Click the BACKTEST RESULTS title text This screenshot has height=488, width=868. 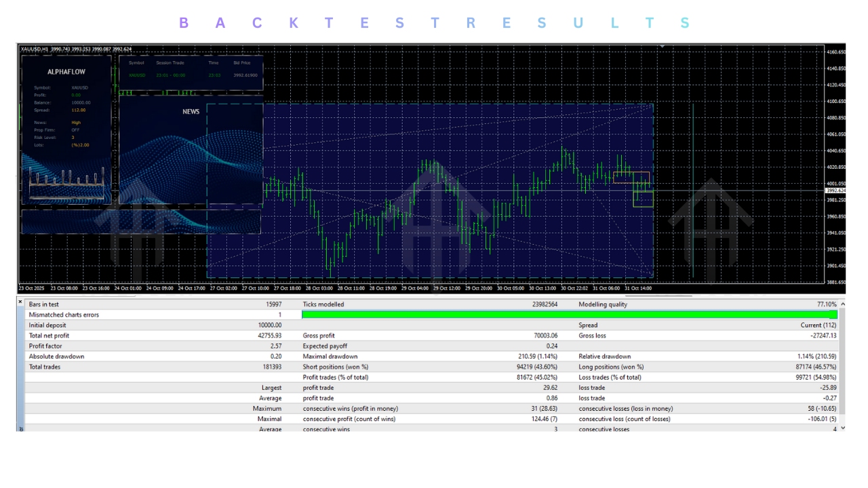pos(433,22)
